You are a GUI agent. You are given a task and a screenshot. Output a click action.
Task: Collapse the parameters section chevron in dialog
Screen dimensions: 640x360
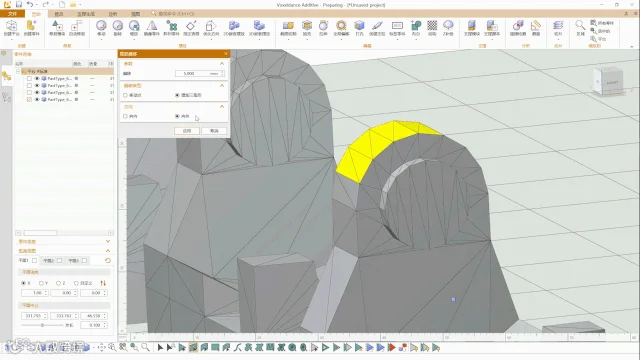tap(222, 64)
